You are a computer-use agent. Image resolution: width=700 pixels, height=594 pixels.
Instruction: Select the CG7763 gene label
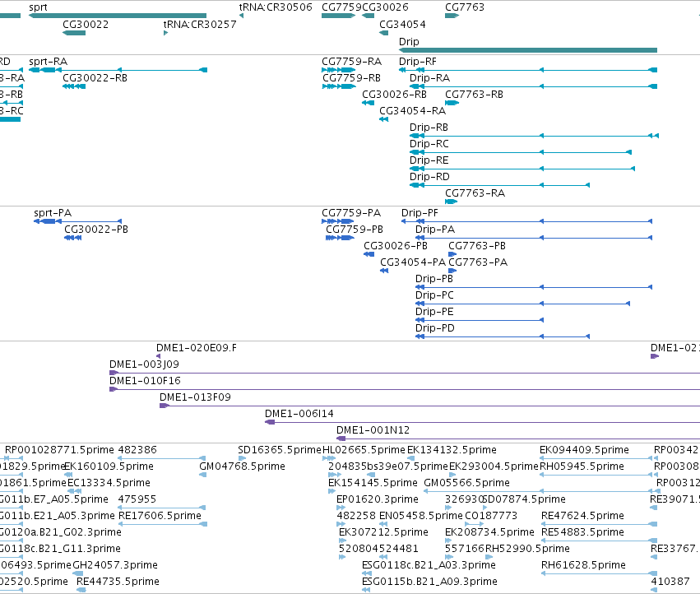click(x=465, y=7)
